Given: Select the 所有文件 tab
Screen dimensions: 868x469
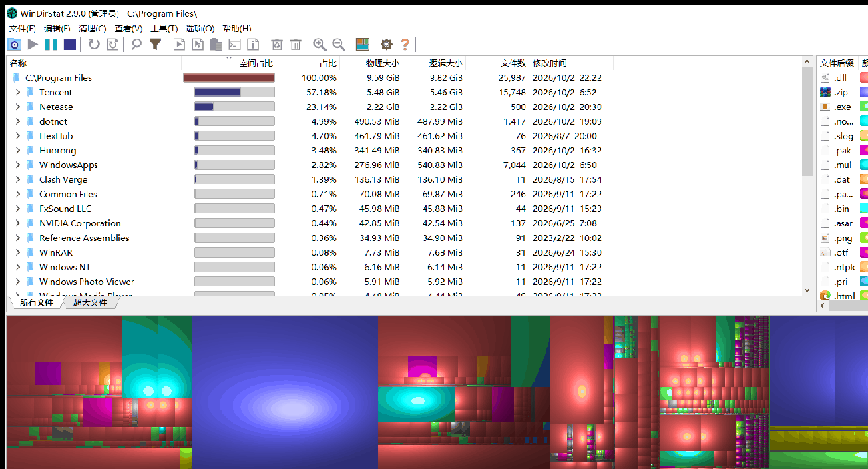Looking at the screenshot, I should pos(36,303).
